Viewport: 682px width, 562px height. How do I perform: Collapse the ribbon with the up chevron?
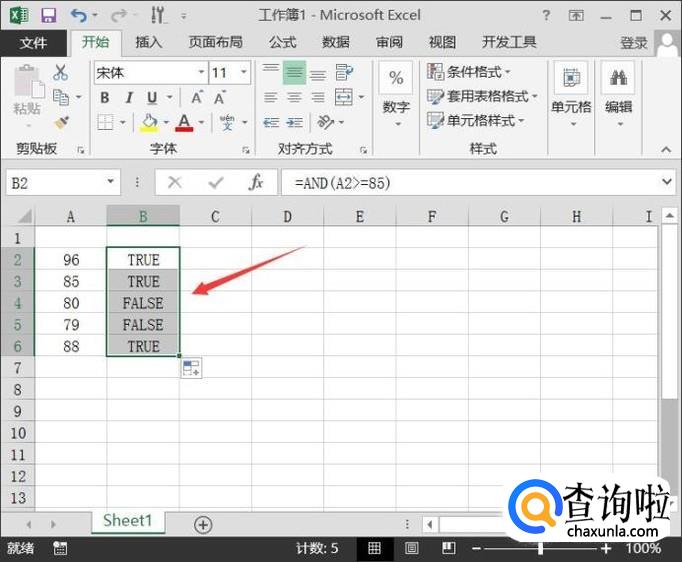pyautogui.click(x=666, y=149)
